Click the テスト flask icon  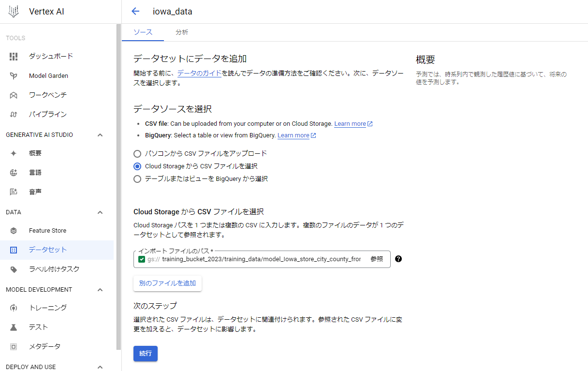click(14, 327)
